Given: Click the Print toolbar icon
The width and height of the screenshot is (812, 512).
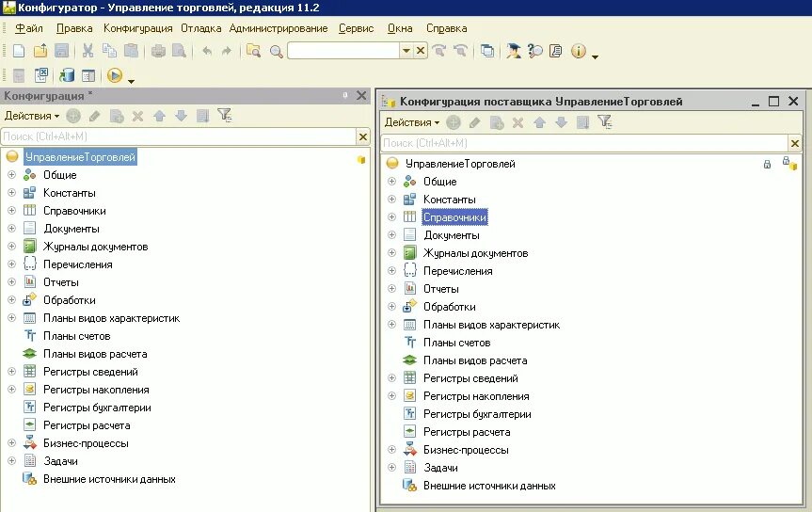Looking at the screenshot, I should (x=158, y=51).
